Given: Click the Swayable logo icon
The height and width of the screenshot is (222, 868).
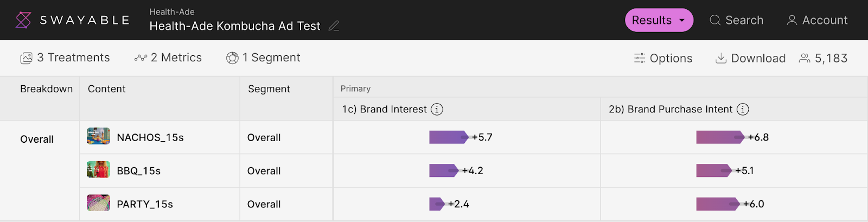Looking at the screenshot, I should click(23, 20).
